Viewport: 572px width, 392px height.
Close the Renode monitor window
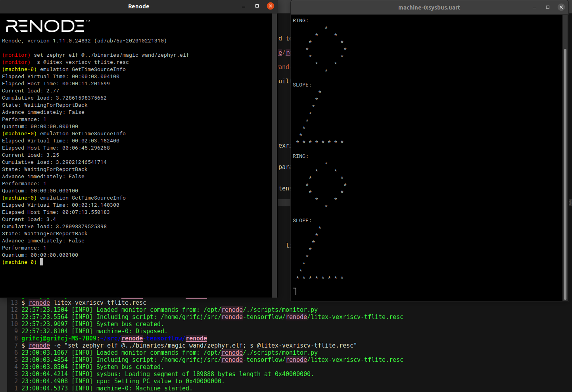pyautogui.click(x=271, y=6)
